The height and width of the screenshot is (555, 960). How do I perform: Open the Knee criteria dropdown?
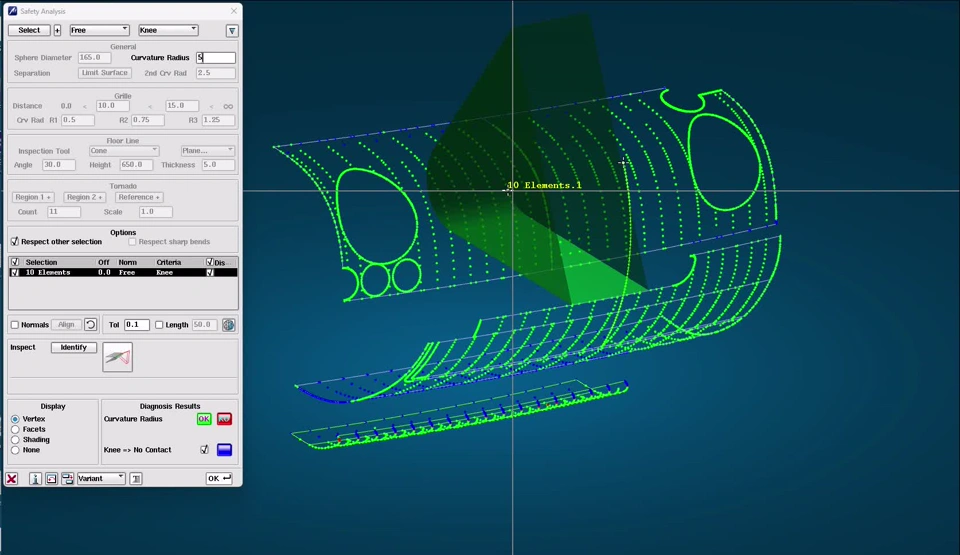tap(168, 30)
